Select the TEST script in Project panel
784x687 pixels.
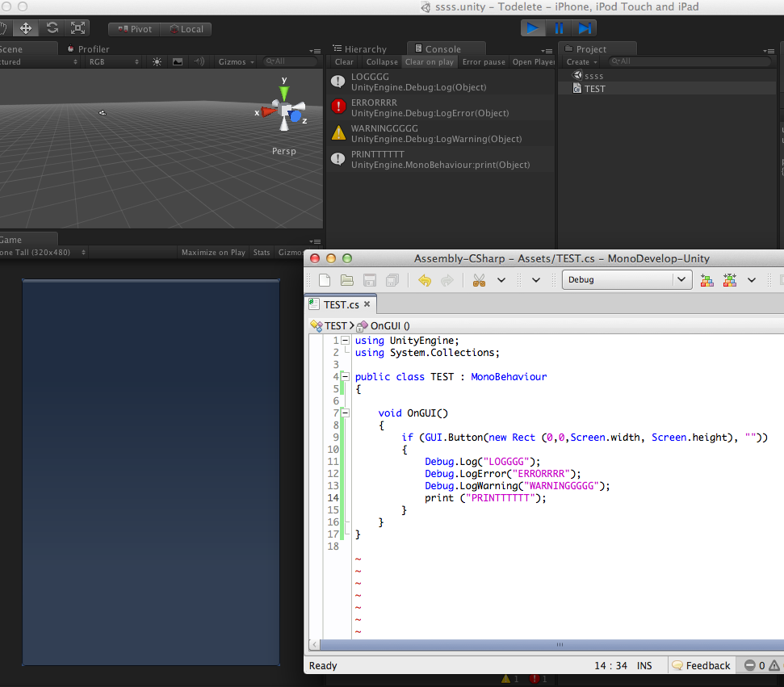(596, 89)
